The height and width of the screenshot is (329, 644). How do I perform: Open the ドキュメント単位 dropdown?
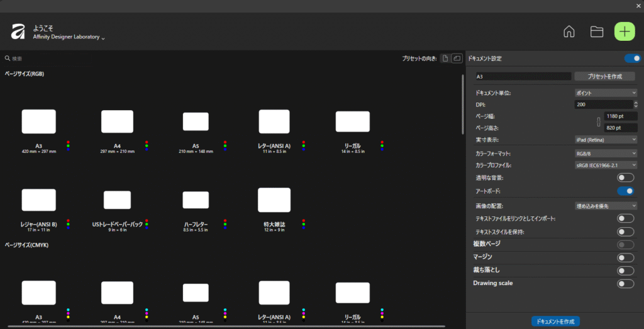pos(606,93)
